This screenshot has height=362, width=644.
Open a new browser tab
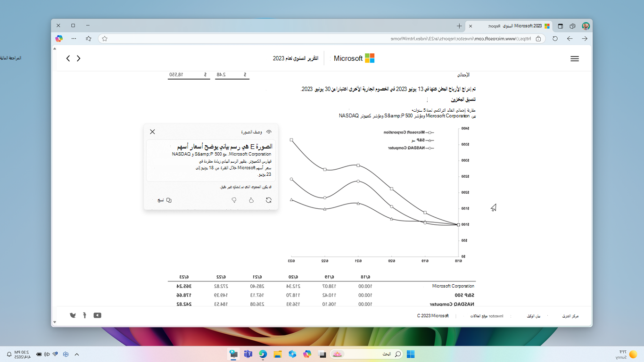coord(459,25)
